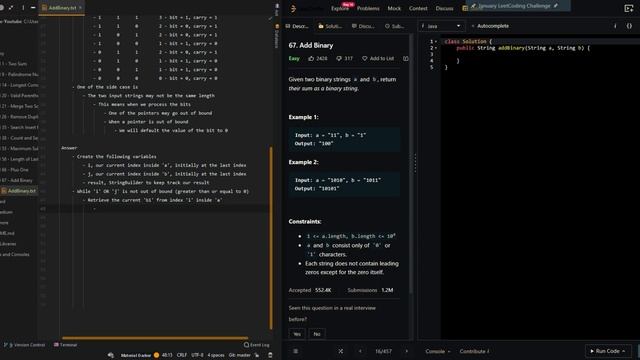
Task: Open the Discuss menu item
Action: point(444,8)
